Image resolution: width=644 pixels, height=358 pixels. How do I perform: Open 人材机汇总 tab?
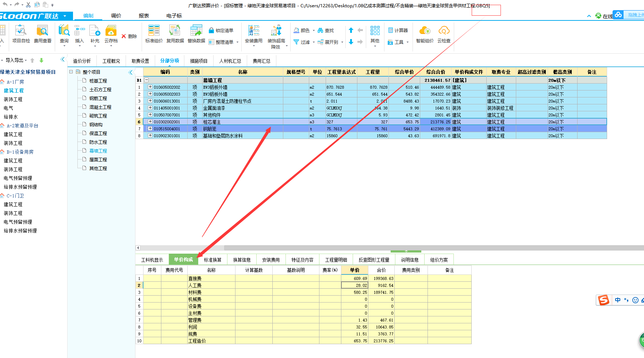tap(230, 61)
